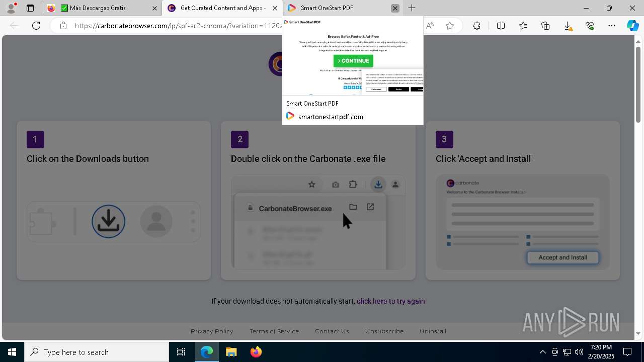Close the Get Curated Content tab
The width and height of the screenshot is (644, 362).
point(275,8)
